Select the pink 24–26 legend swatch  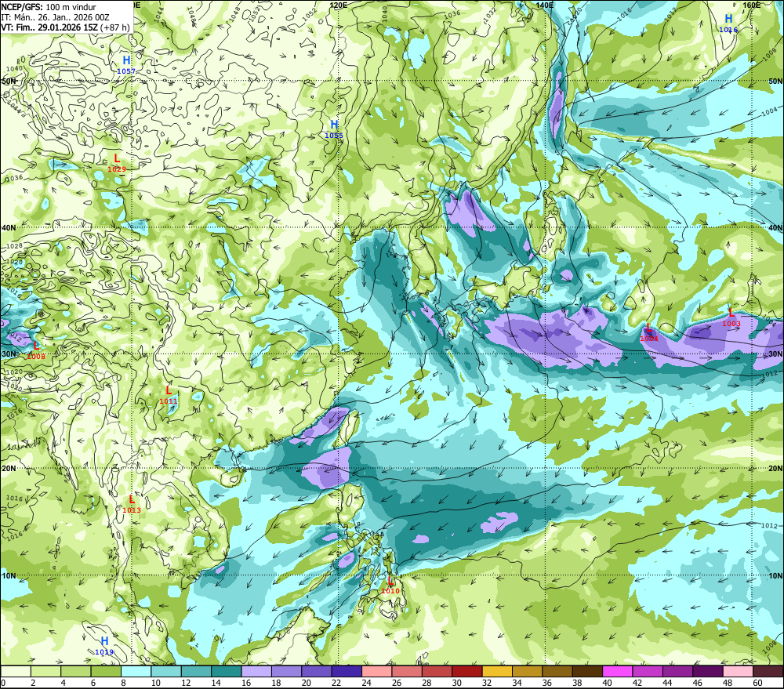click(376, 671)
